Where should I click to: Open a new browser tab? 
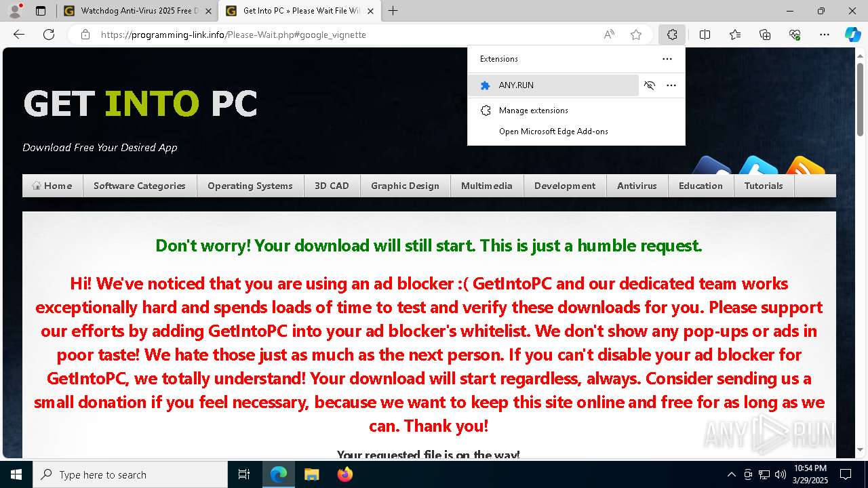(x=393, y=11)
